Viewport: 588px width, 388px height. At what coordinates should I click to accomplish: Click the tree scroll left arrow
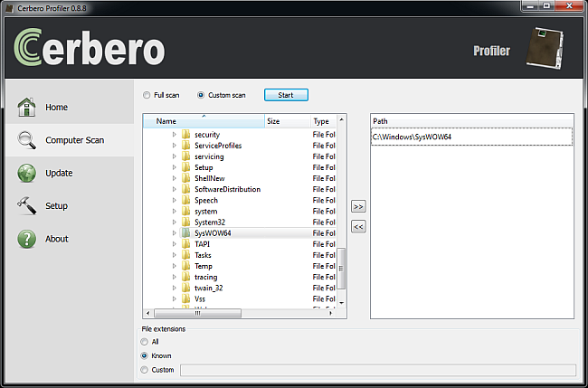147,313
